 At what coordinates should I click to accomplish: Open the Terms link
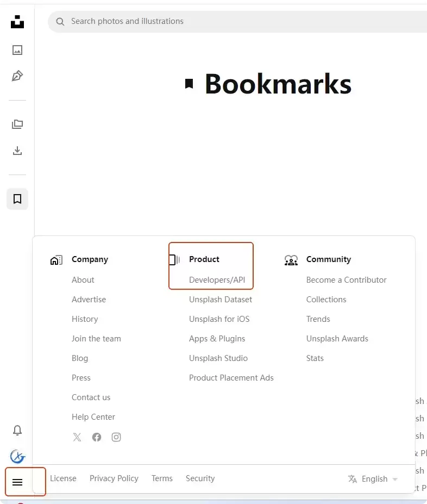pos(162,478)
